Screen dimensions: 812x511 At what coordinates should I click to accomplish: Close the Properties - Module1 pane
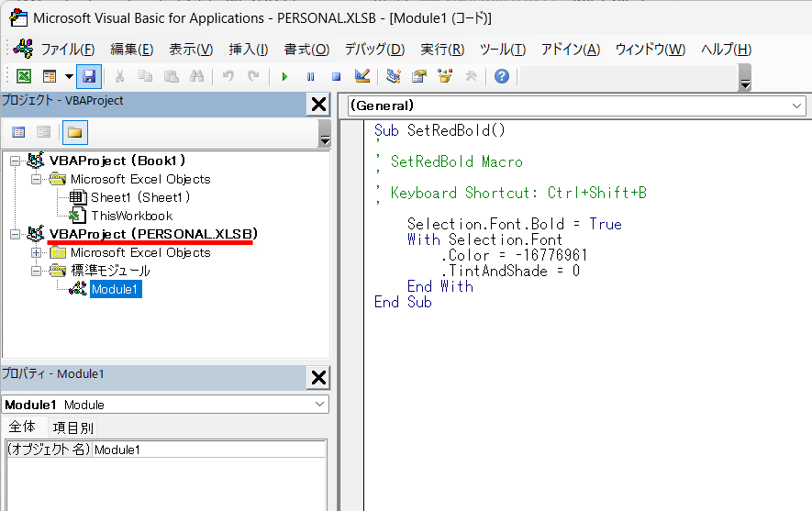[x=318, y=378]
